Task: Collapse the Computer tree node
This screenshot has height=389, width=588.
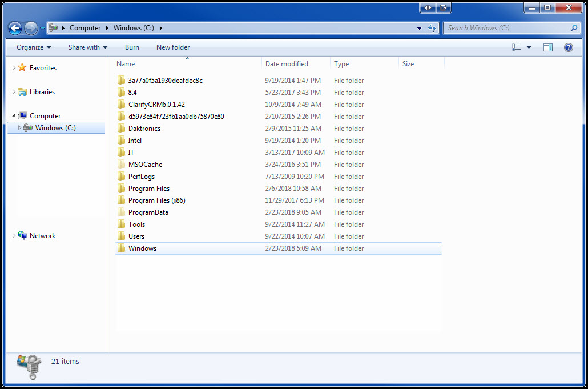Action: click(13, 115)
